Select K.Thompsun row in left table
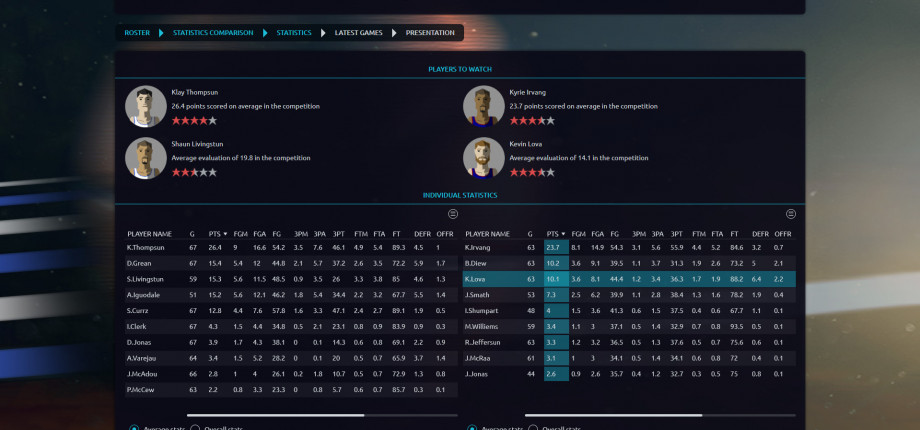920x430 pixels. (291, 248)
